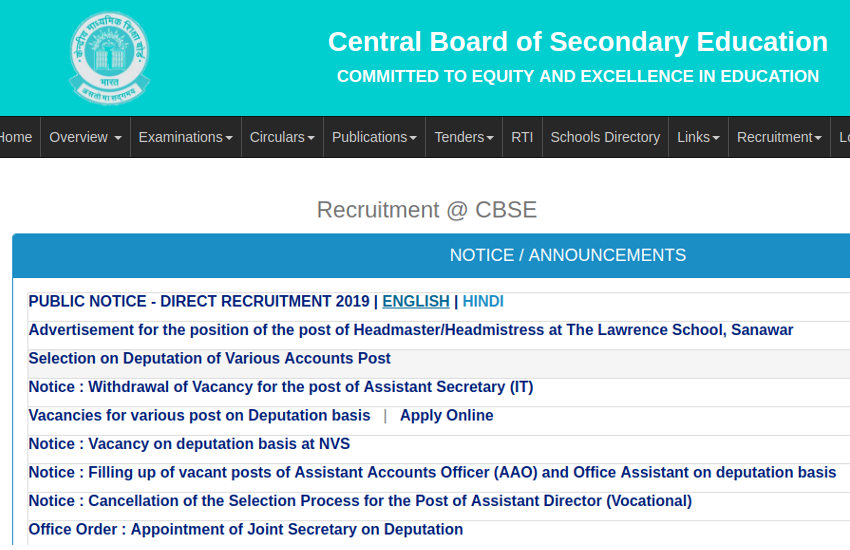850x550 pixels.
Task: Click the Apply Online link
Action: tap(446, 415)
